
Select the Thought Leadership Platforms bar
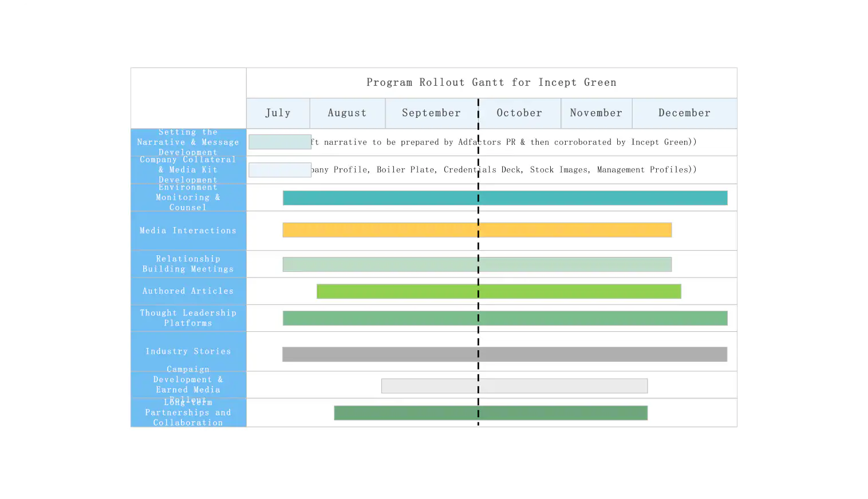504,318
